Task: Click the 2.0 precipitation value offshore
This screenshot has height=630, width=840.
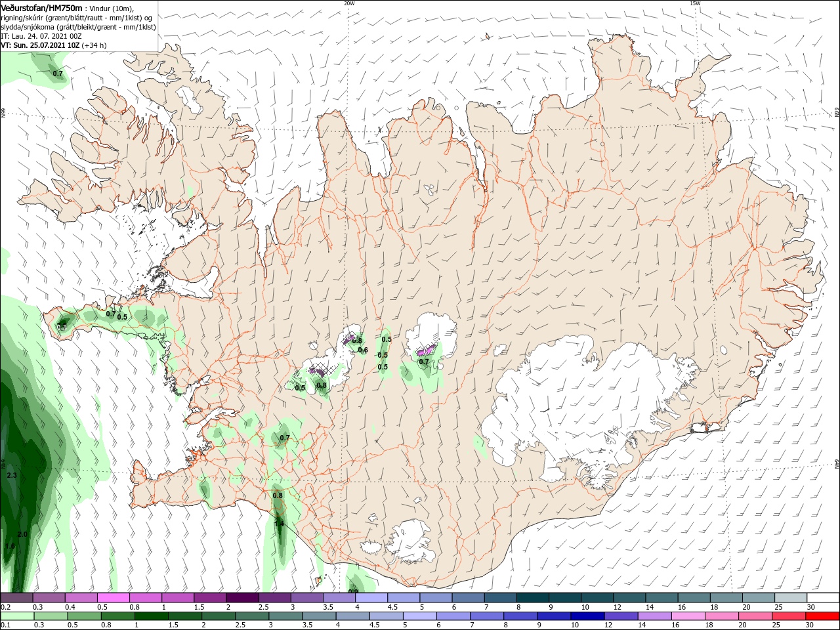Action: [22, 535]
